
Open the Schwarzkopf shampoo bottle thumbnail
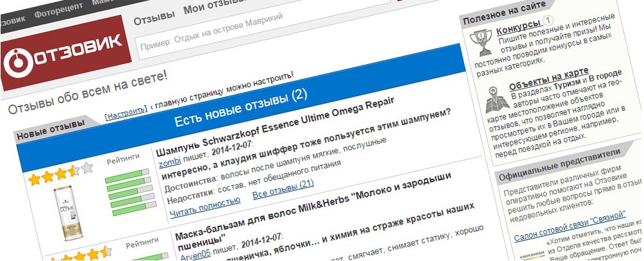[69, 213]
